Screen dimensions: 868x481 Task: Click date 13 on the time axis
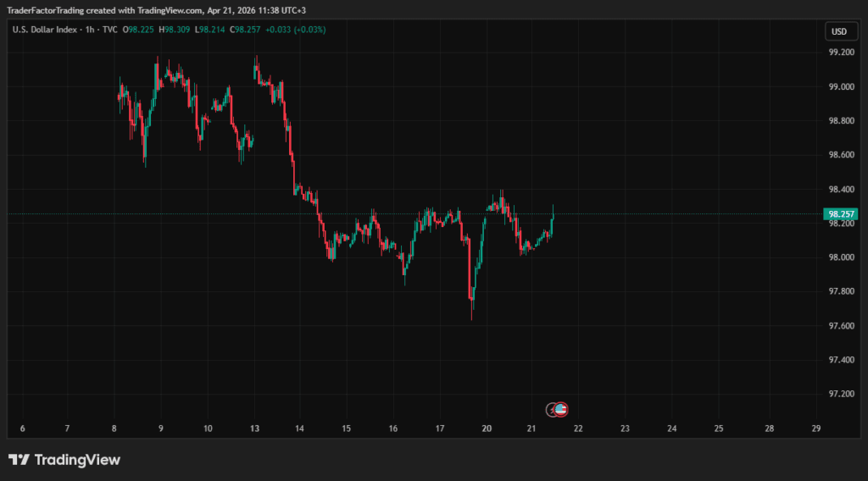tap(254, 428)
